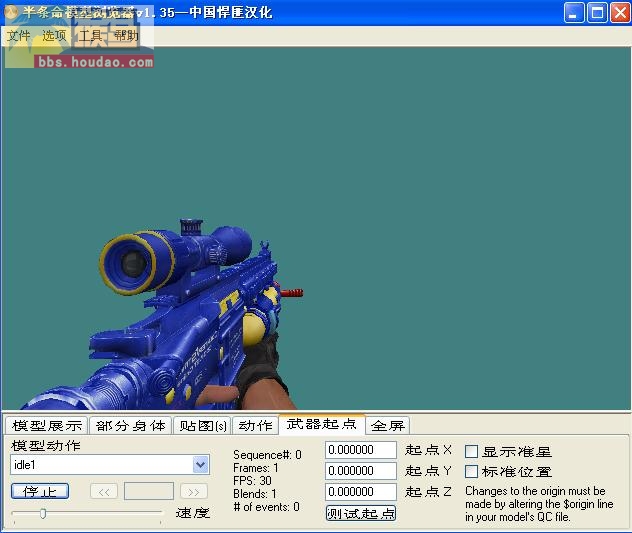Click the 测试起点 button
The height and width of the screenshot is (533, 632).
[x=361, y=513]
